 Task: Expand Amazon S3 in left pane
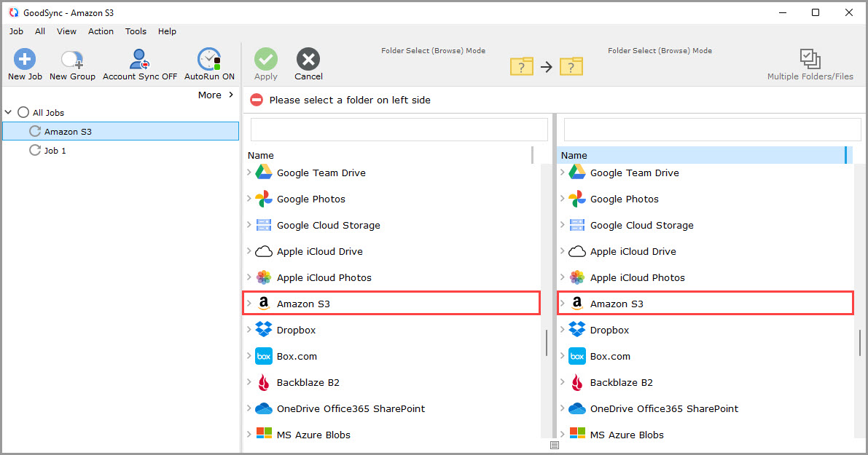pyautogui.click(x=249, y=304)
